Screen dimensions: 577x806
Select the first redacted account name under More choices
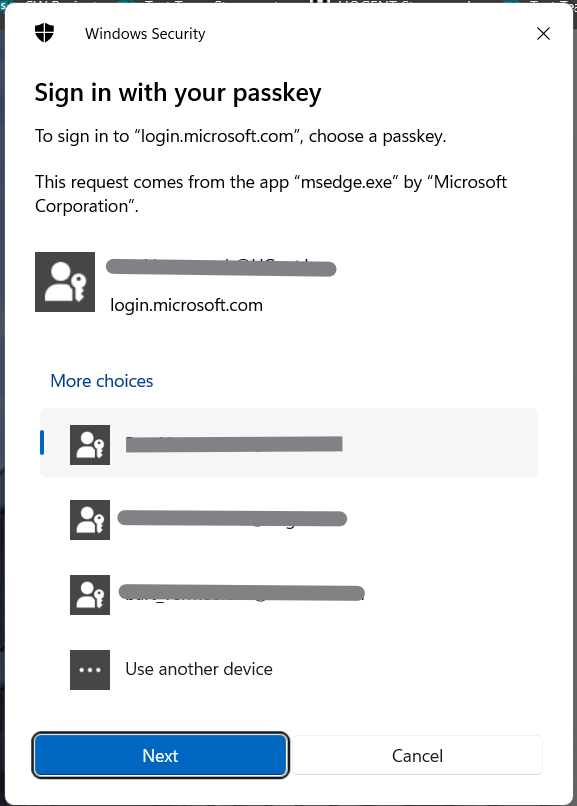click(x=234, y=444)
